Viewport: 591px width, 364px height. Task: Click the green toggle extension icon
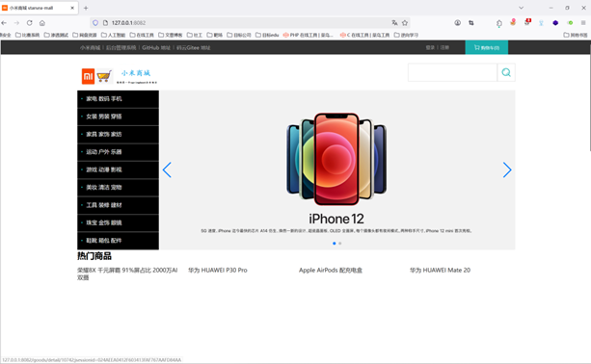coord(570,23)
